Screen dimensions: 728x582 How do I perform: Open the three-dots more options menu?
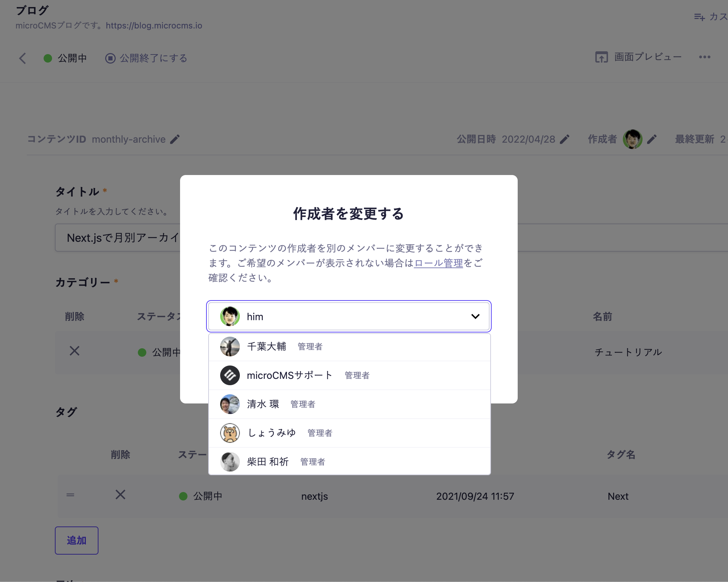(x=704, y=57)
